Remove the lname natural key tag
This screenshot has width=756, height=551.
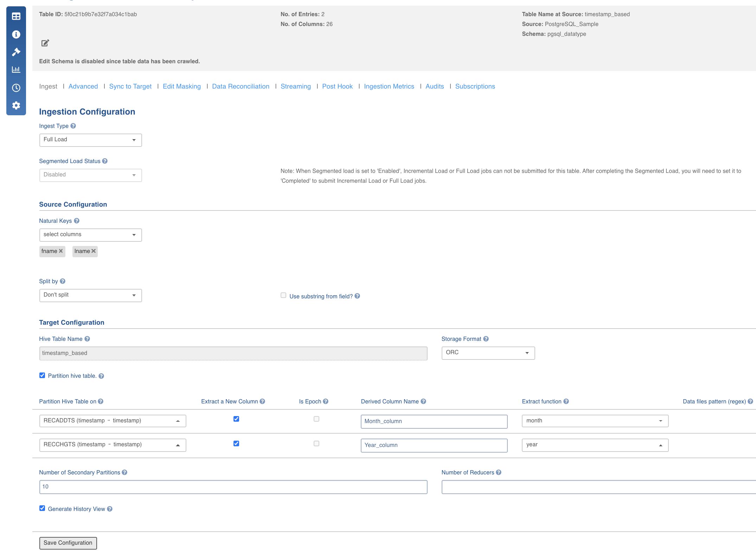point(94,251)
